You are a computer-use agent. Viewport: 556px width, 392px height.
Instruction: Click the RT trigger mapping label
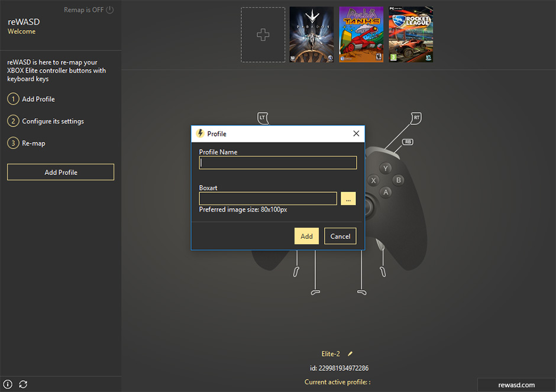tap(416, 118)
